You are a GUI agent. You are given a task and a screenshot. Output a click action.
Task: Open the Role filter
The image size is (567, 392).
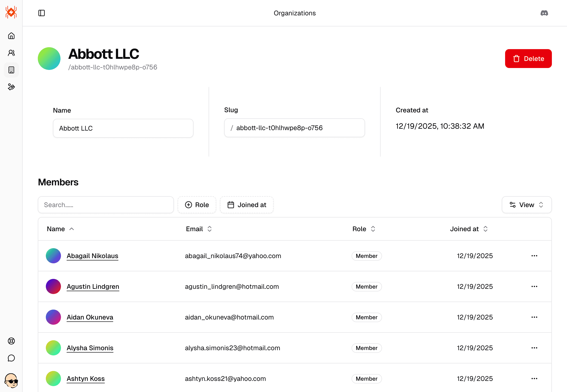tap(197, 205)
